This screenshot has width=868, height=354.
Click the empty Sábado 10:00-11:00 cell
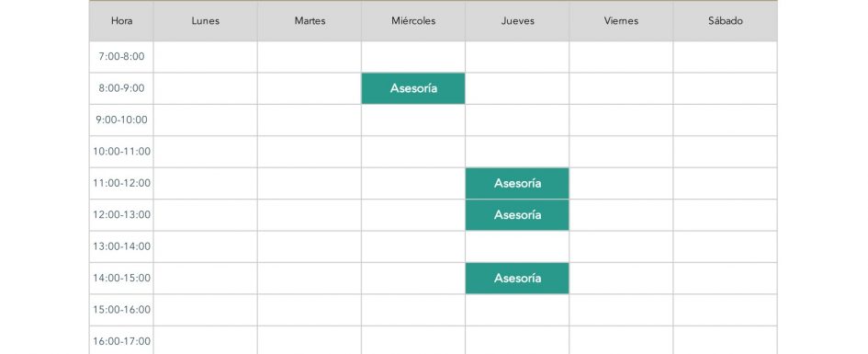[x=726, y=151]
